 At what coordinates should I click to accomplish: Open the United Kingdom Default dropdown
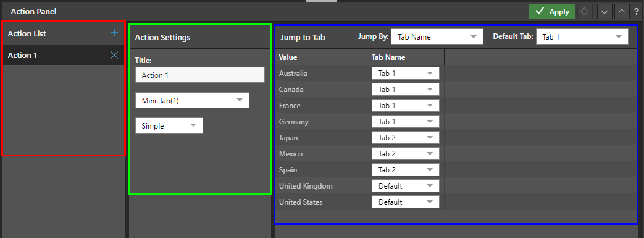pos(406,186)
